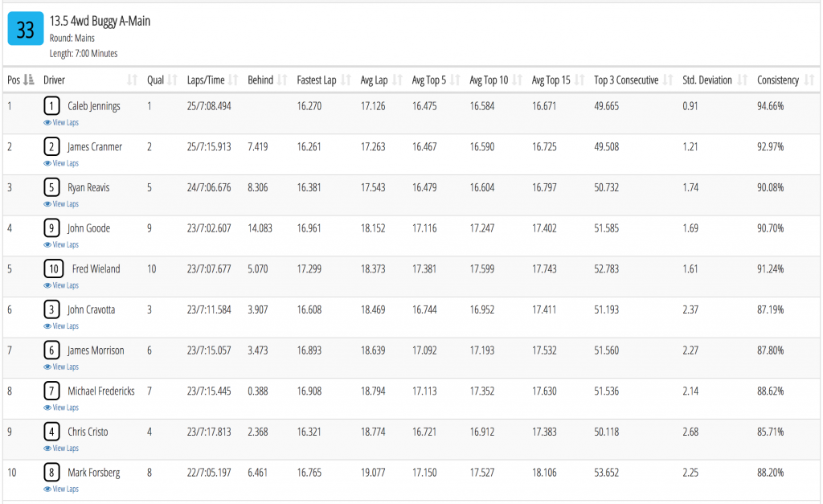The image size is (823, 504).
Task: Select driver name James Morrison
Action: pyautogui.click(x=96, y=350)
